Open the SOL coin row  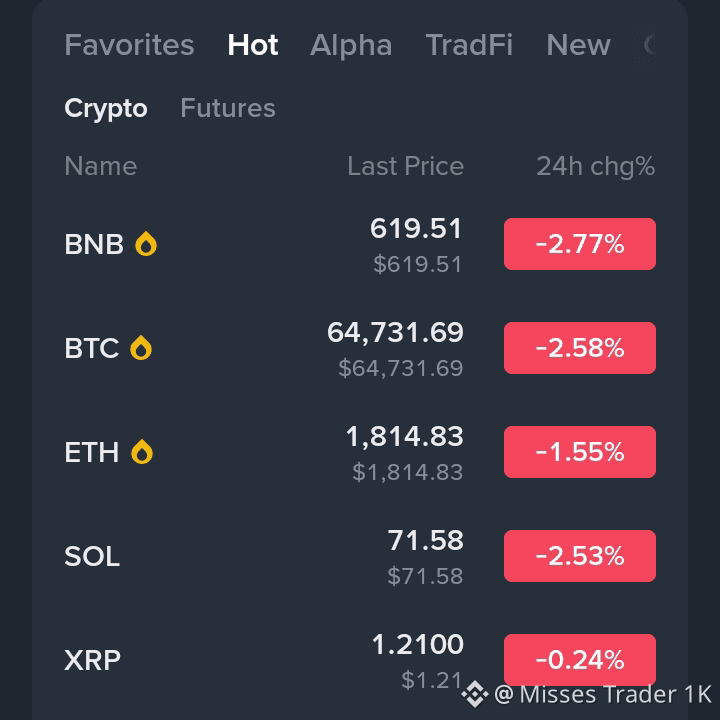[360, 556]
